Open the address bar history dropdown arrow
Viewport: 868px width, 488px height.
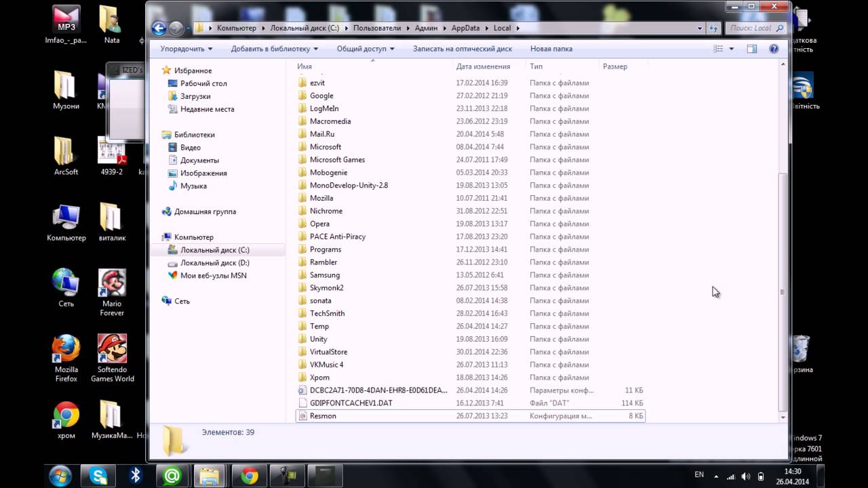[700, 28]
